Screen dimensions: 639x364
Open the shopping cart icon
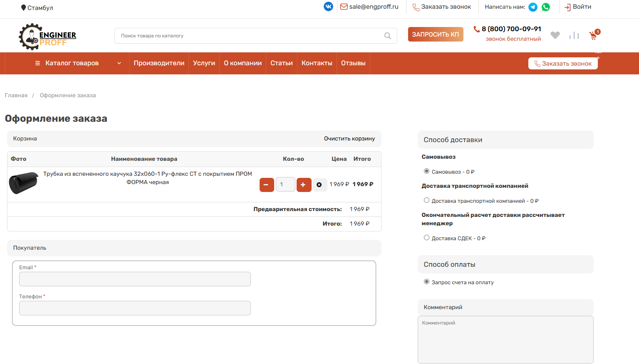pyautogui.click(x=594, y=35)
